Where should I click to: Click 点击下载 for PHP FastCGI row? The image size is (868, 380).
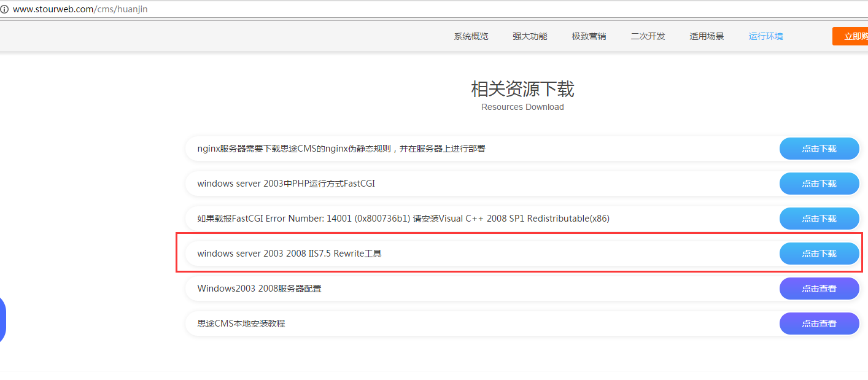[x=819, y=184]
